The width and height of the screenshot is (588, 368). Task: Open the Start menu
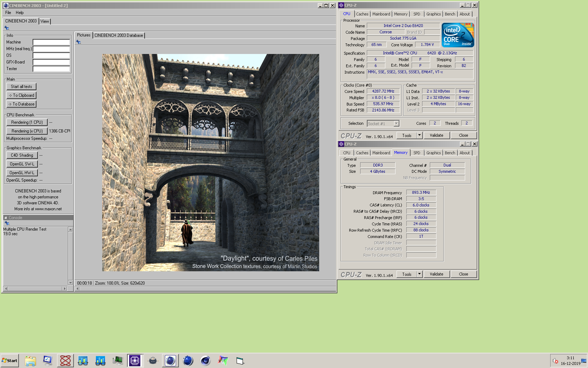pyautogui.click(x=10, y=360)
